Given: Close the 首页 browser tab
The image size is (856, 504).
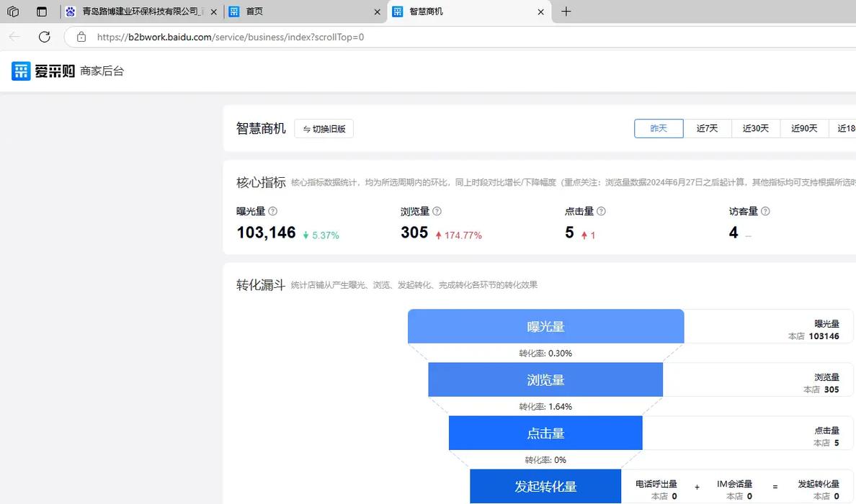Looking at the screenshot, I should pyautogui.click(x=378, y=12).
